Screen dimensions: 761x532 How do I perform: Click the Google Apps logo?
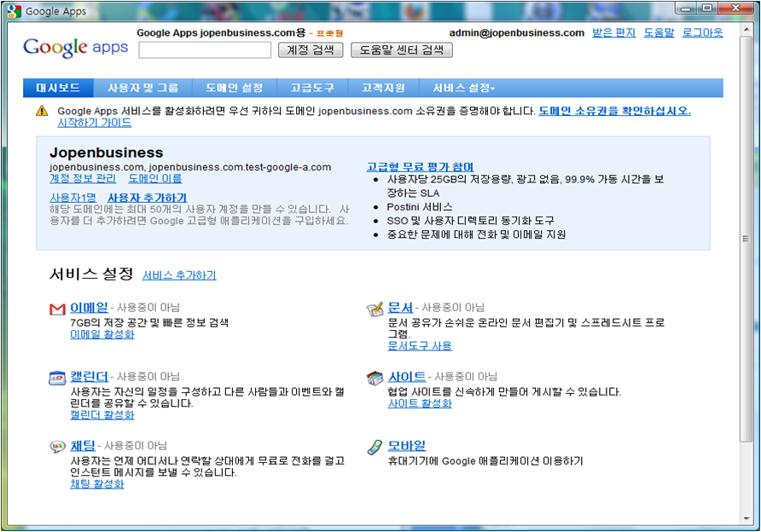point(75,48)
